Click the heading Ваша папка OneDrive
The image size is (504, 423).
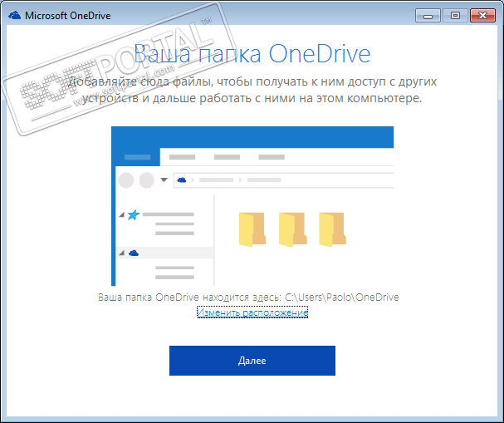point(252,53)
